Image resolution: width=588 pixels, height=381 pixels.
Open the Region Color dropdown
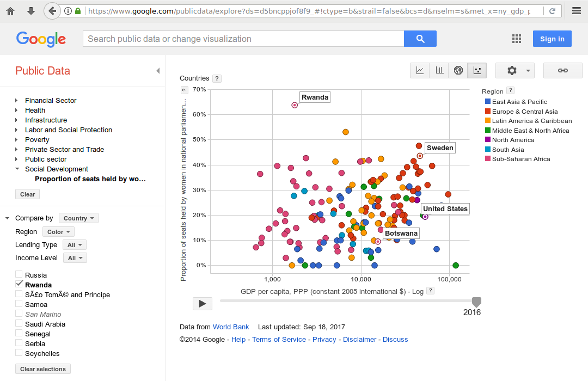[x=58, y=232]
